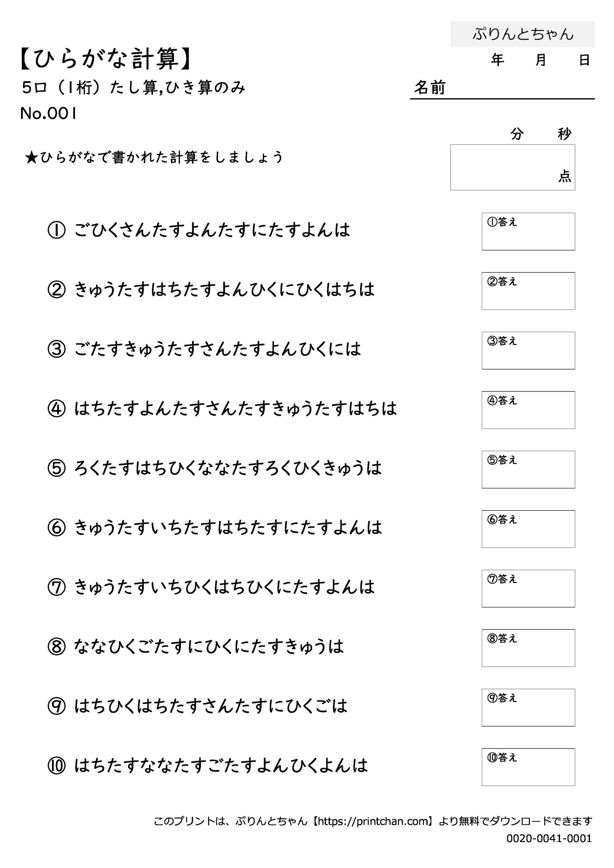Click inside the ④答え answer box
The height and width of the screenshot is (868, 614).
pyautogui.click(x=528, y=410)
